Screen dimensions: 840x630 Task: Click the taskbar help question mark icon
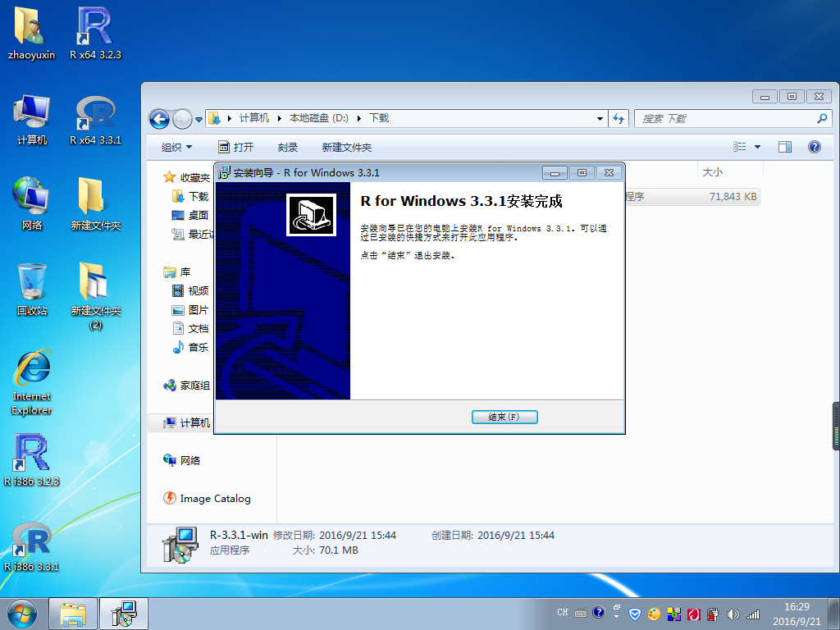598,612
